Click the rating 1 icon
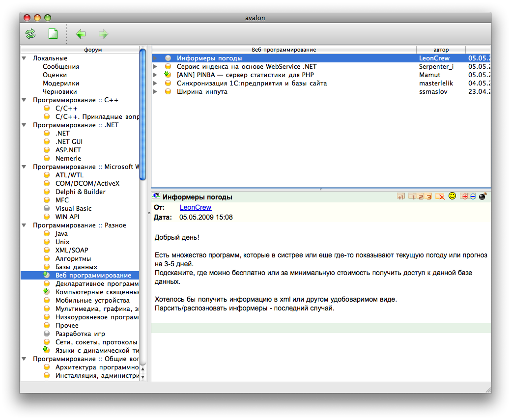This screenshot has width=511, height=420. pyautogui.click(x=412, y=196)
